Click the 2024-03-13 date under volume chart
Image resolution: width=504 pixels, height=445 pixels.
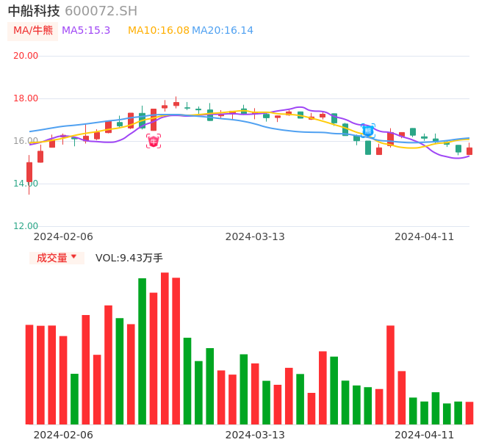(x=255, y=435)
